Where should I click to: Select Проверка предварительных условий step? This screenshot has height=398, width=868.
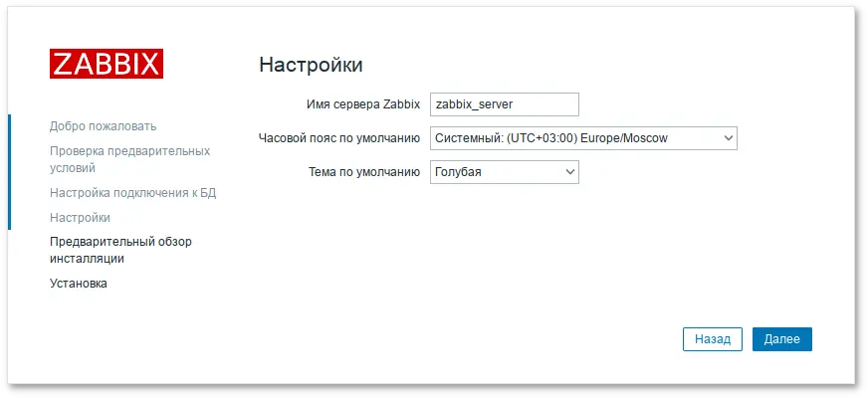tap(130, 159)
